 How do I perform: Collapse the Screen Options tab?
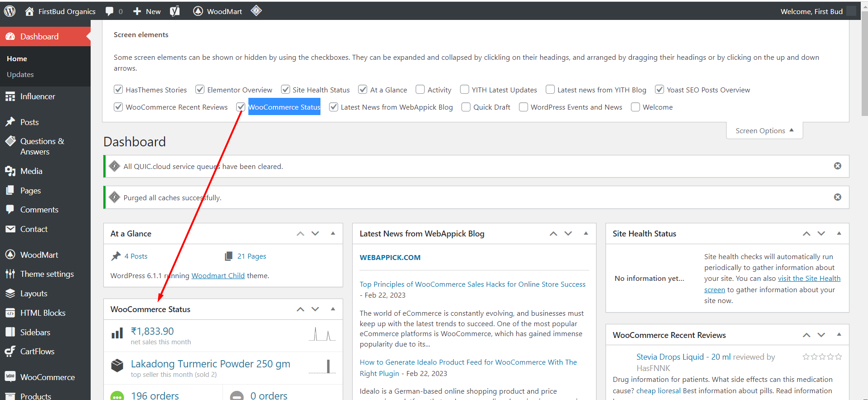pos(765,130)
